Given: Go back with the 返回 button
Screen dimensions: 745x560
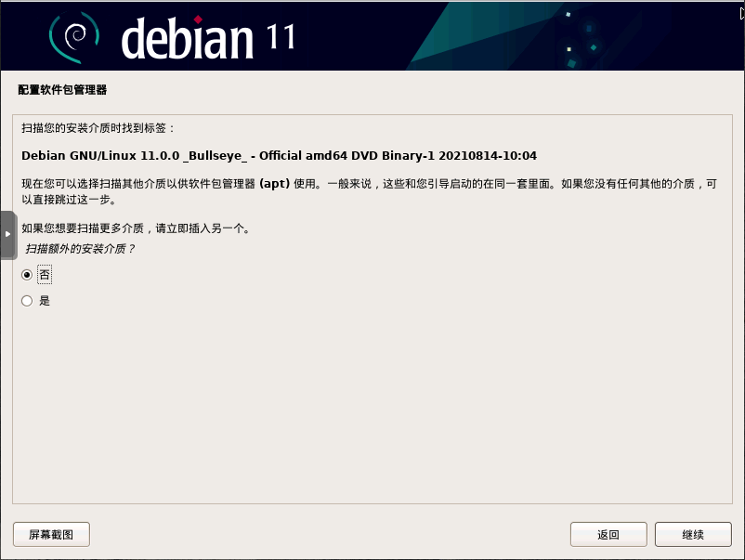Looking at the screenshot, I should pyautogui.click(x=608, y=534).
